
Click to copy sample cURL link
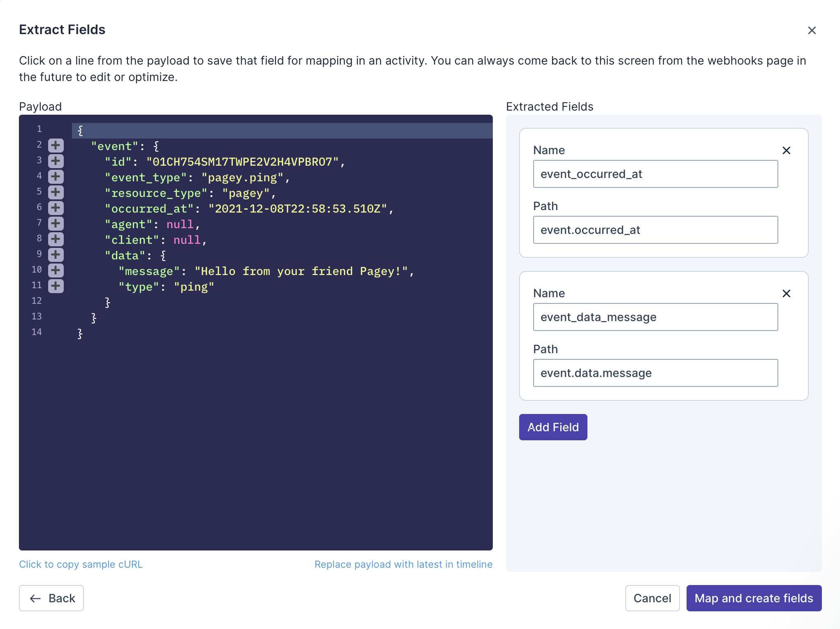[x=81, y=564]
